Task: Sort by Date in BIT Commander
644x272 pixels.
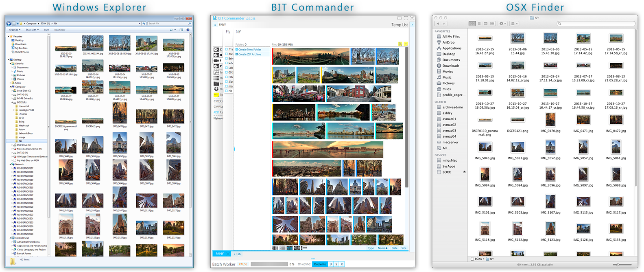Action: tap(395, 248)
